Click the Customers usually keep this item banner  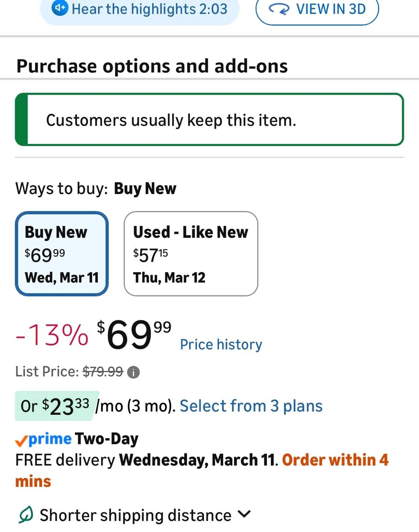209,120
